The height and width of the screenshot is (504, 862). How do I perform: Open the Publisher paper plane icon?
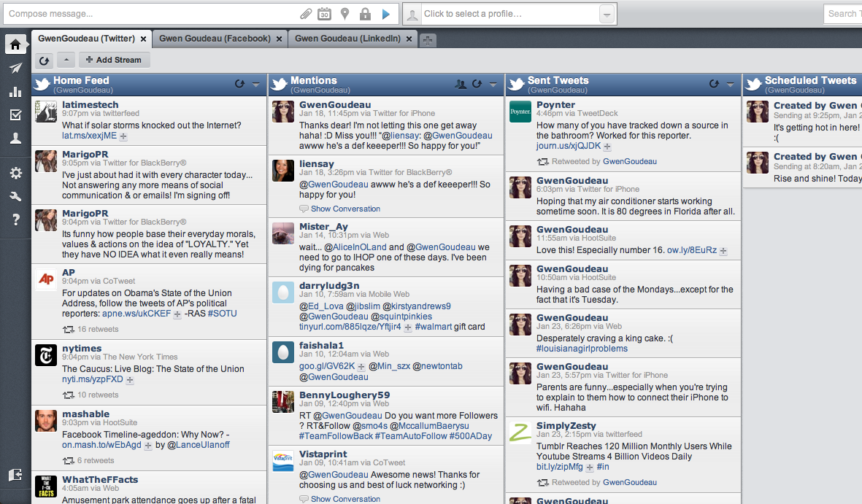(x=15, y=68)
